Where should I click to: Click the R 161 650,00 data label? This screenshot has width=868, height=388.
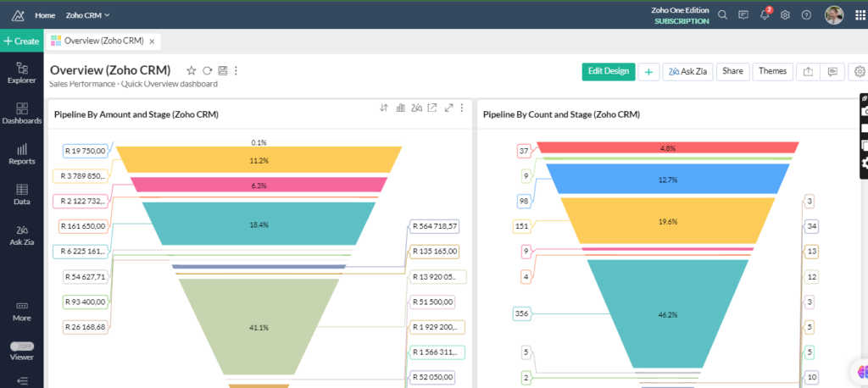[x=85, y=226]
